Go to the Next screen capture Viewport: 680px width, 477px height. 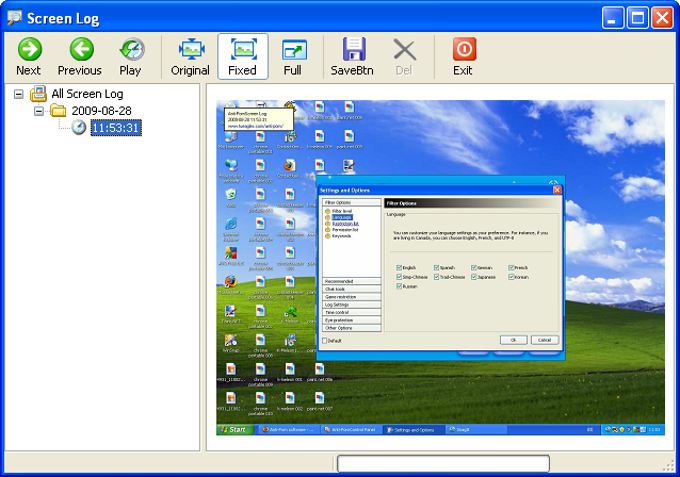(x=29, y=57)
